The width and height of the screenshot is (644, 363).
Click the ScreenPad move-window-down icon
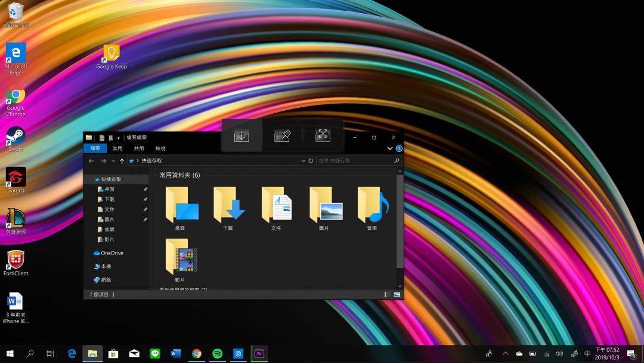point(241,136)
